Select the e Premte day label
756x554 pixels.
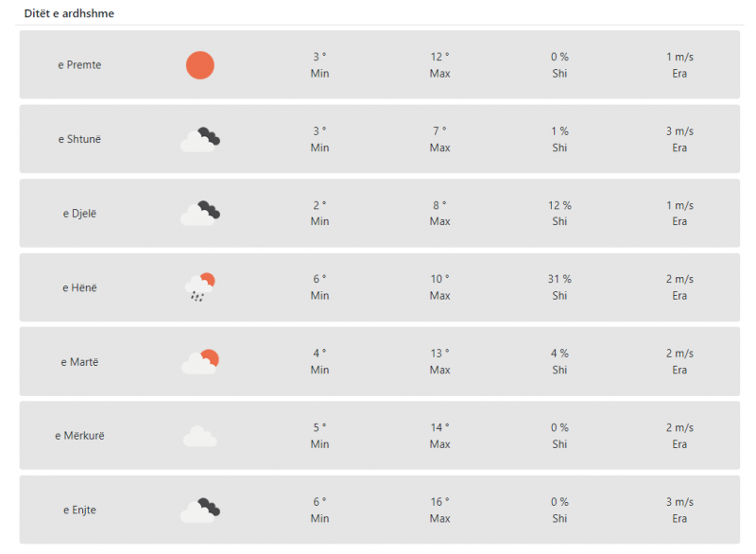click(79, 65)
